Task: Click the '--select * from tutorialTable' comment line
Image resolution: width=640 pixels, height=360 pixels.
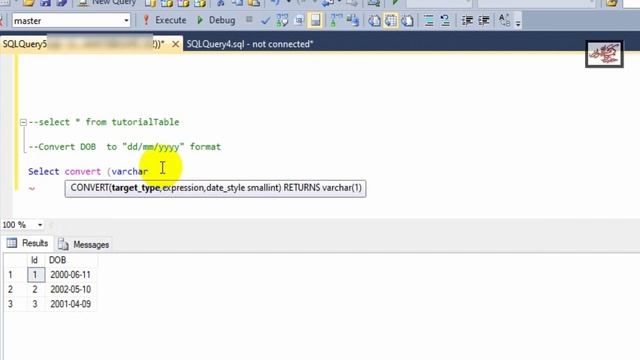Action: tap(104, 122)
